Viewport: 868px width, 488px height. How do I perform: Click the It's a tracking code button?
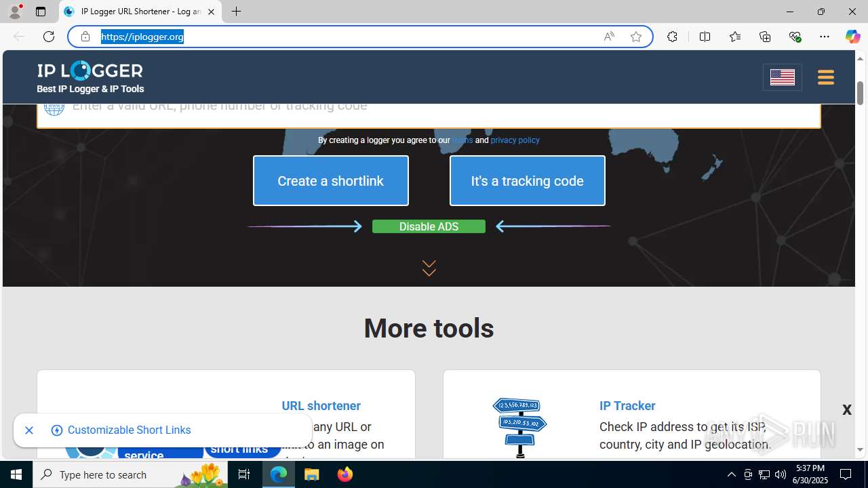pos(528,181)
